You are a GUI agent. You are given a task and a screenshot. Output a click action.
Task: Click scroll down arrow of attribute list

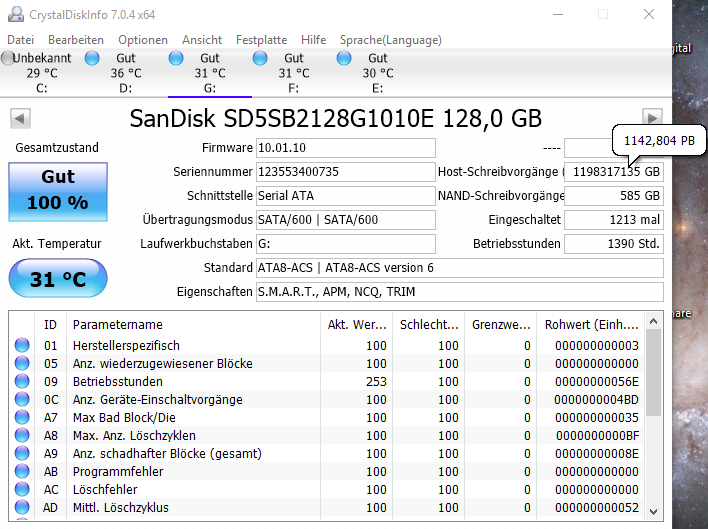coord(653,512)
